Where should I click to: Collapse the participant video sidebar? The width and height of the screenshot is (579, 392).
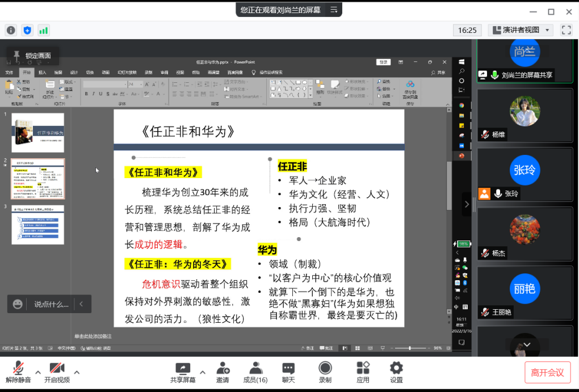(467, 204)
